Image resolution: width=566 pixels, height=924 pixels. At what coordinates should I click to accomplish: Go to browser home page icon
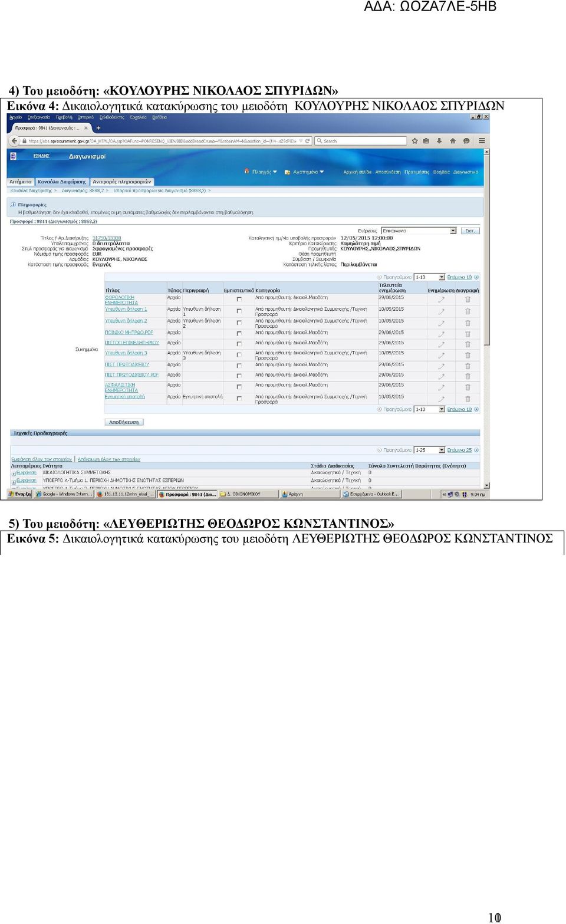pyautogui.click(x=453, y=141)
